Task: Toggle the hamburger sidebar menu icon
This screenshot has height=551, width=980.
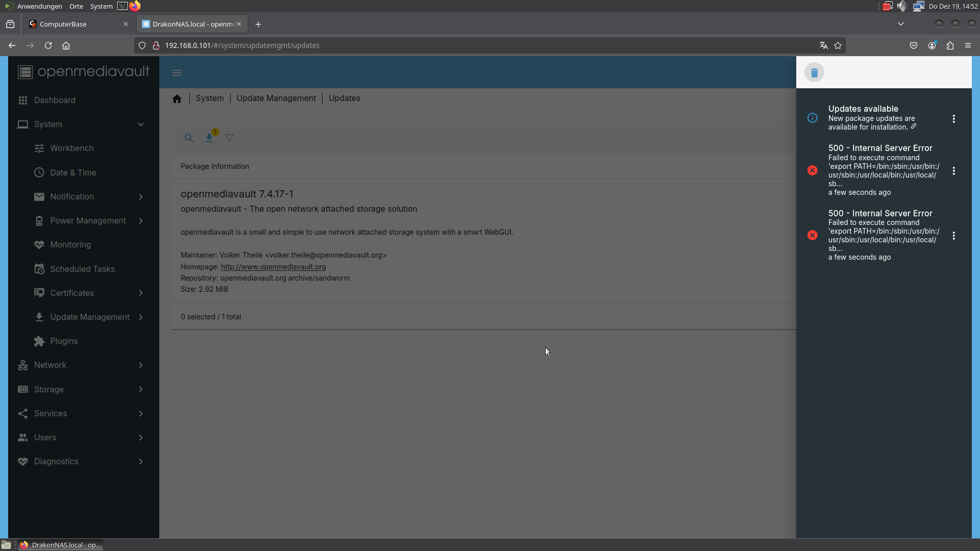Action: point(177,73)
